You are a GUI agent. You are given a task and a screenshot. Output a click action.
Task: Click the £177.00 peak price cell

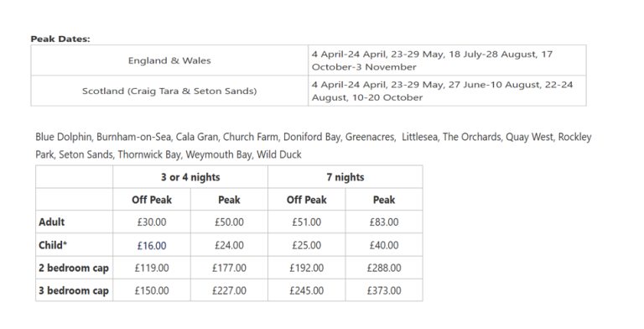tap(229, 268)
